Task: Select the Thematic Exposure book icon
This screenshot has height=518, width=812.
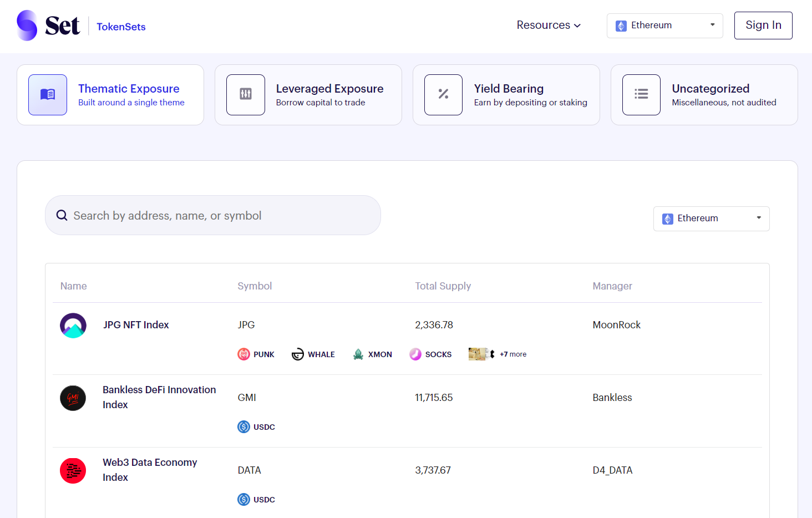Action: (x=48, y=95)
